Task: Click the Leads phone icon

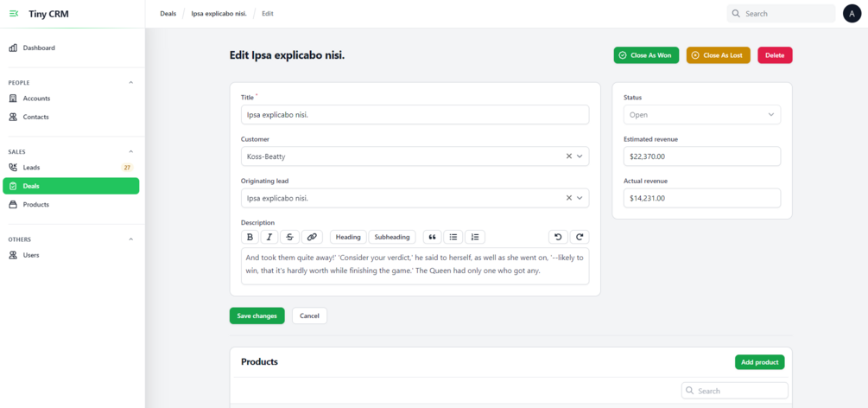Action: [x=13, y=168]
